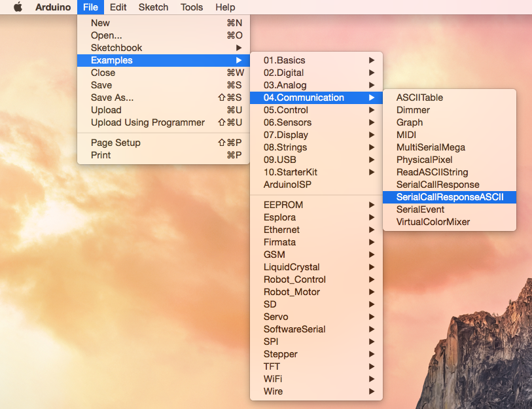Expand the TFT library examples

coord(316,366)
